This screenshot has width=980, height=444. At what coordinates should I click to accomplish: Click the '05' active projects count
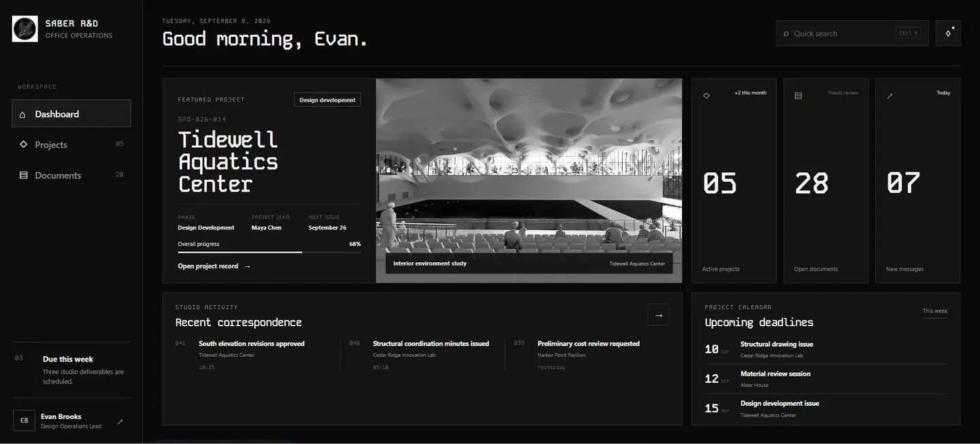pyautogui.click(x=720, y=183)
